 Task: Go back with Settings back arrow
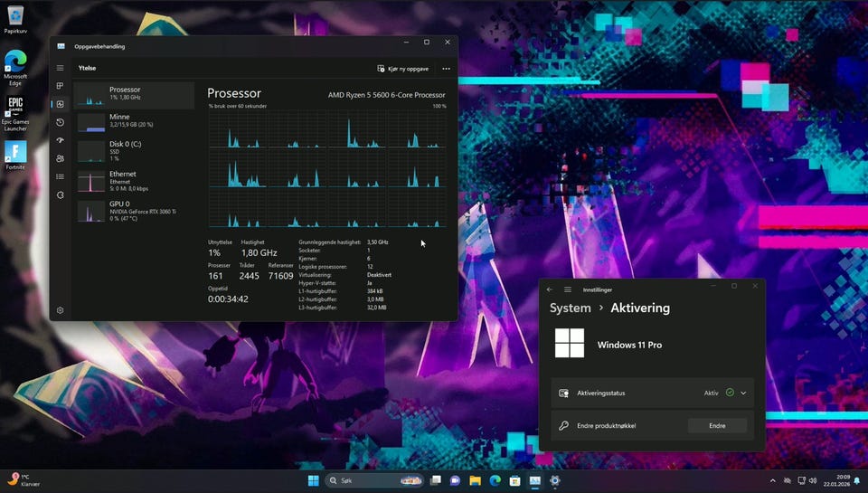tap(550, 289)
